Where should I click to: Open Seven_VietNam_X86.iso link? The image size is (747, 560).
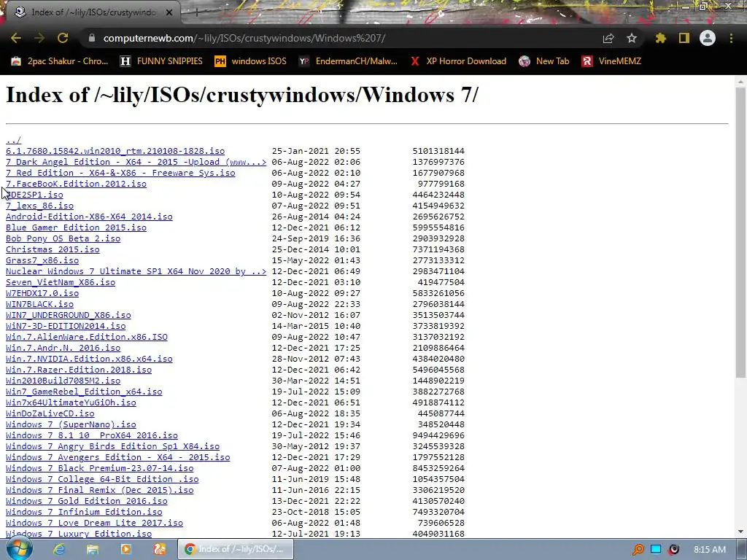pos(61,282)
